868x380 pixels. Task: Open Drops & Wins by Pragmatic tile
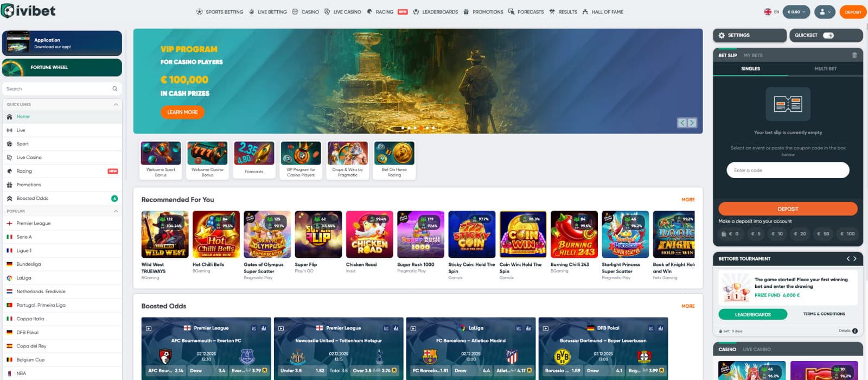coord(347,160)
